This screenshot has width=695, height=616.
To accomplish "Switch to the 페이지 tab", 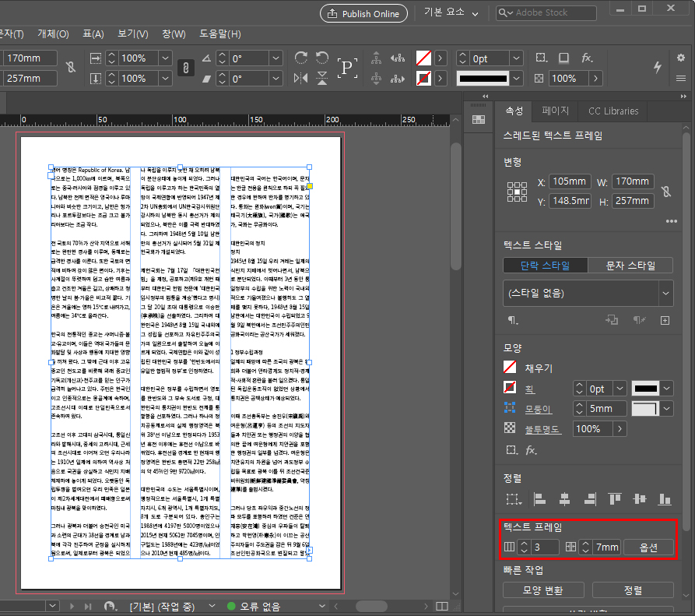I will [555, 111].
